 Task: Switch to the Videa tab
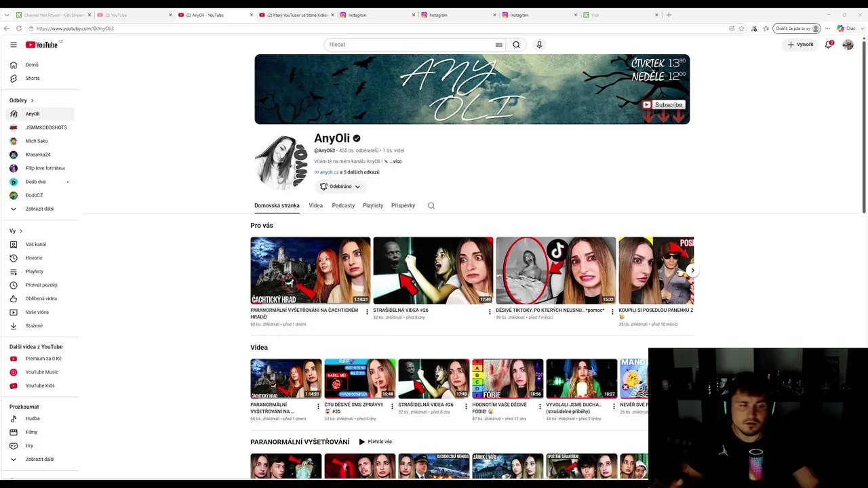click(x=316, y=205)
